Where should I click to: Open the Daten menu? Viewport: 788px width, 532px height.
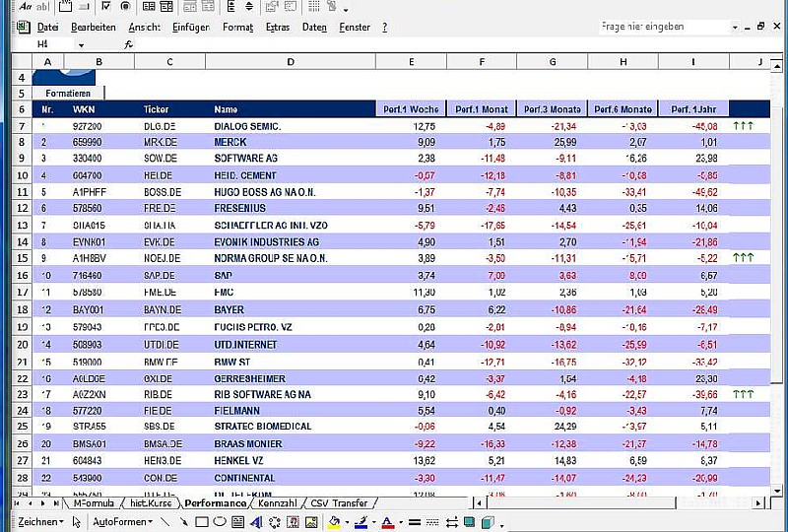[314, 27]
